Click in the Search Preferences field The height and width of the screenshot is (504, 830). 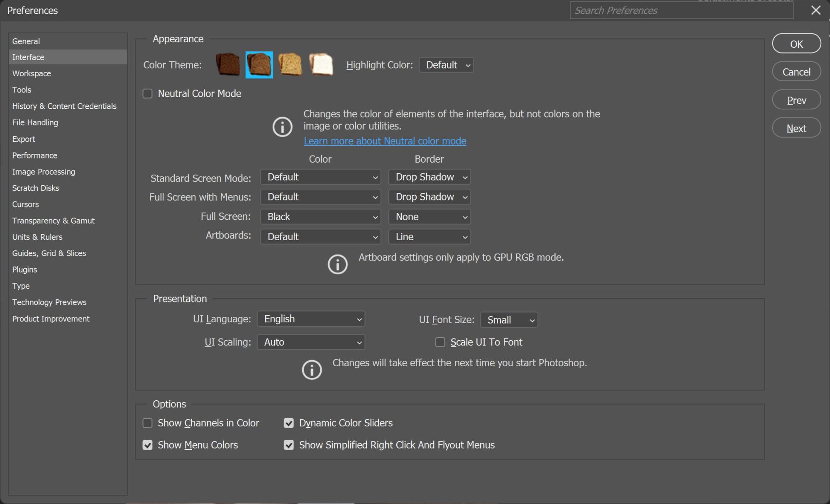click(x=681, y=10)
